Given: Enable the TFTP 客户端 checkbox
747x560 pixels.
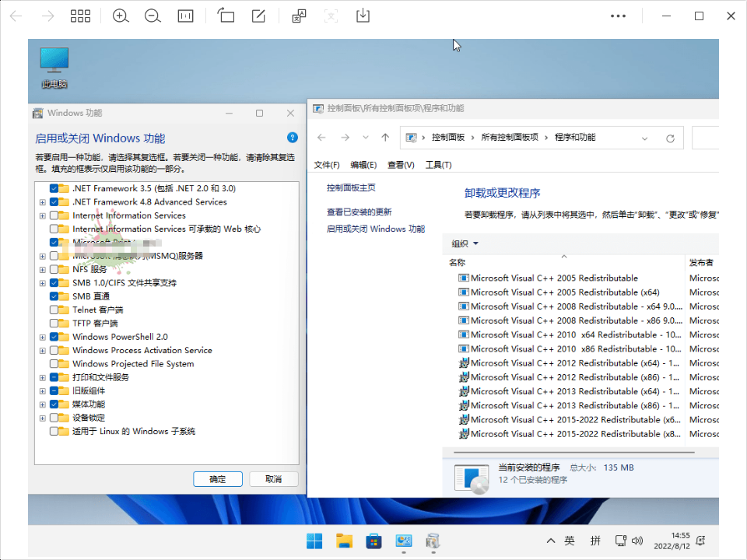Looking at the screenshot, I should [54, 324].
